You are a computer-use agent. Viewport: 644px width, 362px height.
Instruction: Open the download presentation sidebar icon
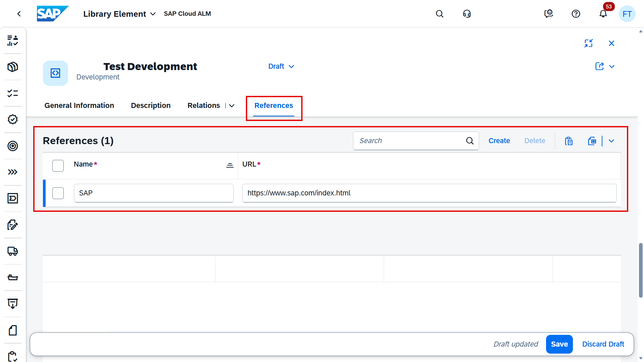pyautogui.click(x=13, y=304)
